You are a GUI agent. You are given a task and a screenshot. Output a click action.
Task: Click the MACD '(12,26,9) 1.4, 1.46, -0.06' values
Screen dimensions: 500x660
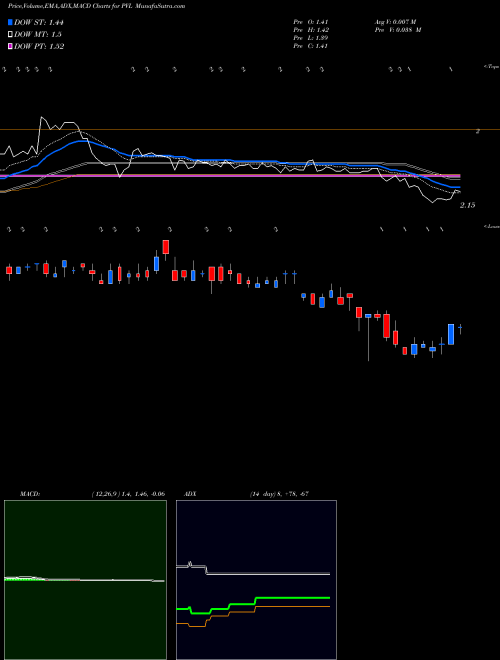tap(128, 493)
